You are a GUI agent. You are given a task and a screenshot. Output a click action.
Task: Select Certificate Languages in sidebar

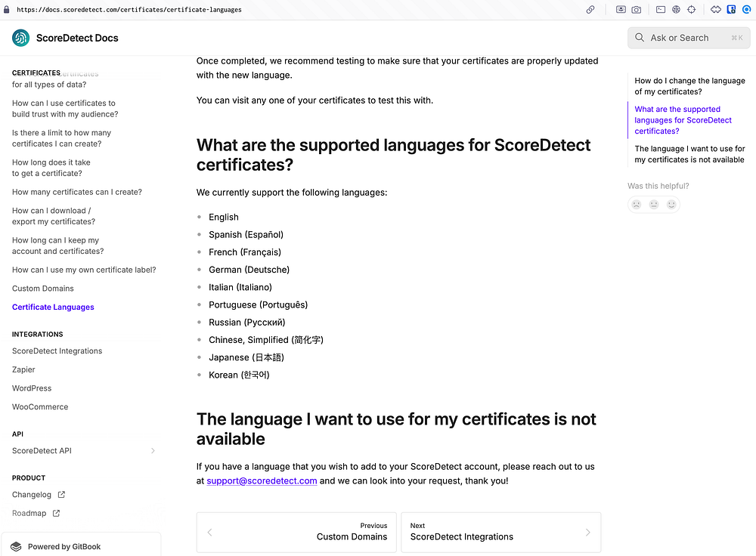click(53, 307)
